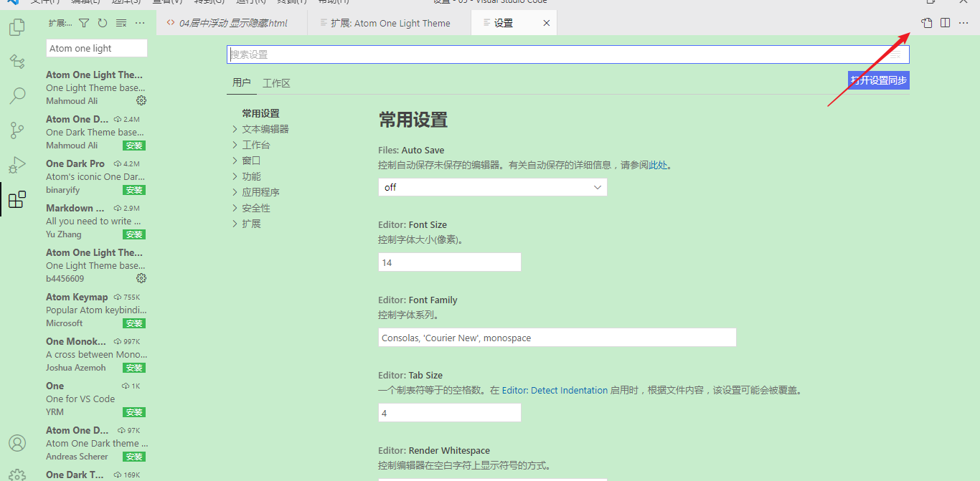Image resolution: width=980 pixels, height=481 pixels.
Task: Open gear menu for b4456609's Atom One Light
Action: pos(141,278)
